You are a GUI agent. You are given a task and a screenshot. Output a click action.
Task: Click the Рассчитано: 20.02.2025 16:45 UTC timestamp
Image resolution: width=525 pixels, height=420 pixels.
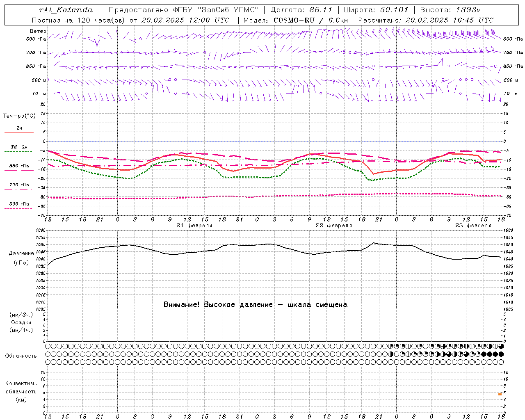(426, 20)
